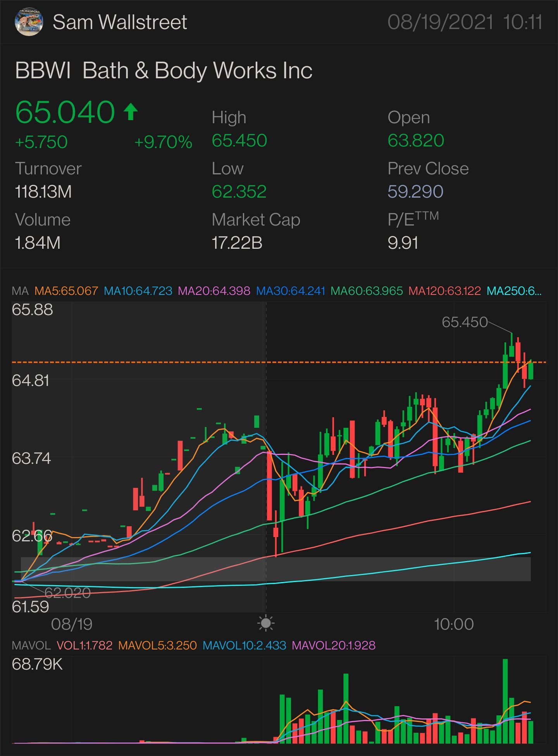The image size is (558, 756).
Task: Tap the 10:00 time axis label
Action: pyautogui.click(x=454, y=624)
